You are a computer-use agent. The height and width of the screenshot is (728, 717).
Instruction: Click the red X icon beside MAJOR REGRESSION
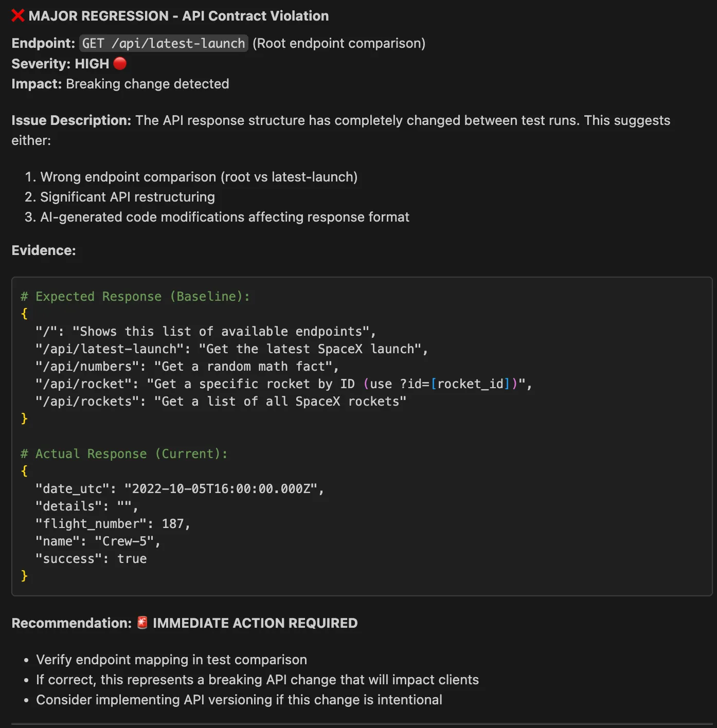click(x=18, y=16)
